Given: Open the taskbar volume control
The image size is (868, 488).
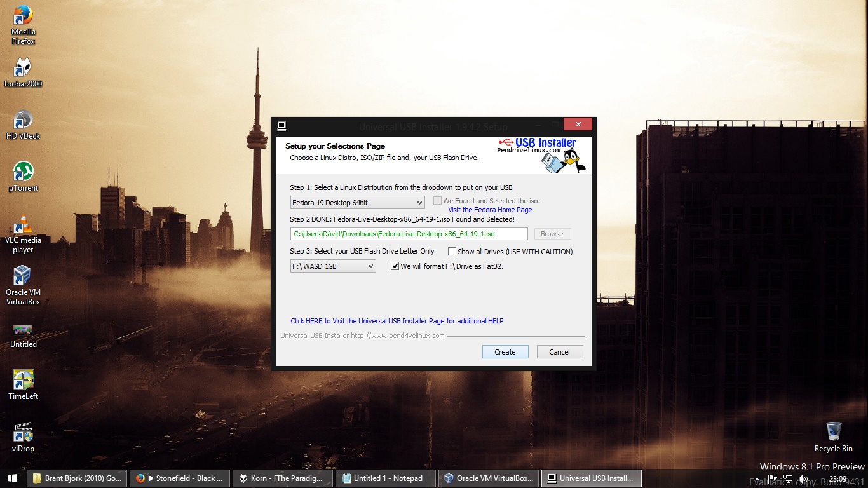Looking at the screenshot, I should (x=801, y=478).
